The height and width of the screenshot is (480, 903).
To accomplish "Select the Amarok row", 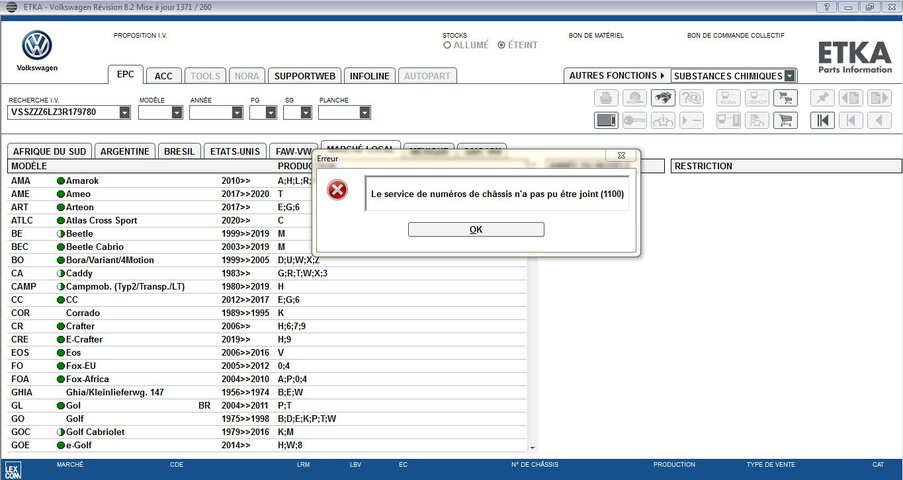I will (268, 181).
